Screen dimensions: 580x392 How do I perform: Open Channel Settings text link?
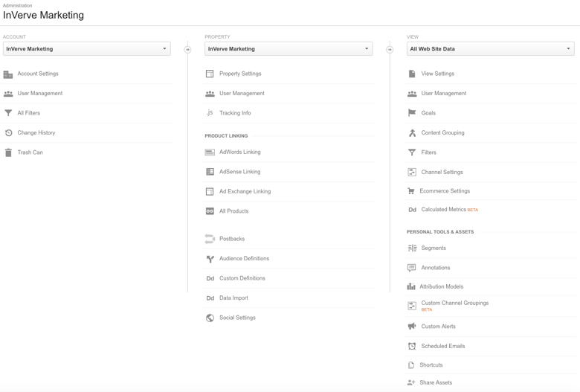(x=442, y=172)
